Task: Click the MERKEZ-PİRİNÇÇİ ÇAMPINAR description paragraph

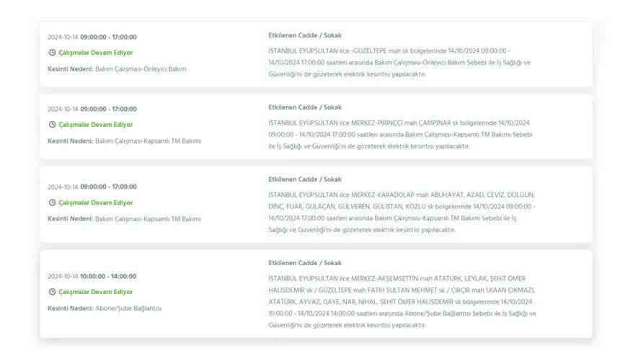Action: tap(399, 134)
